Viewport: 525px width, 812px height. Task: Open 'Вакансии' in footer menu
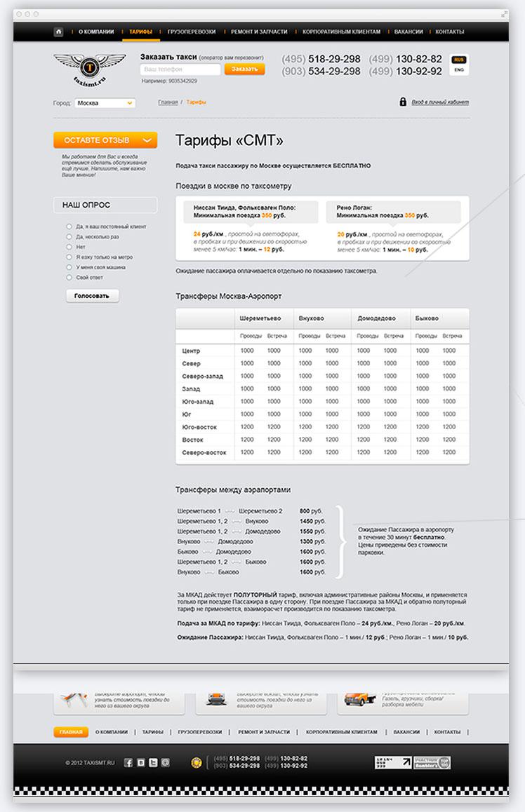[406, 732]
